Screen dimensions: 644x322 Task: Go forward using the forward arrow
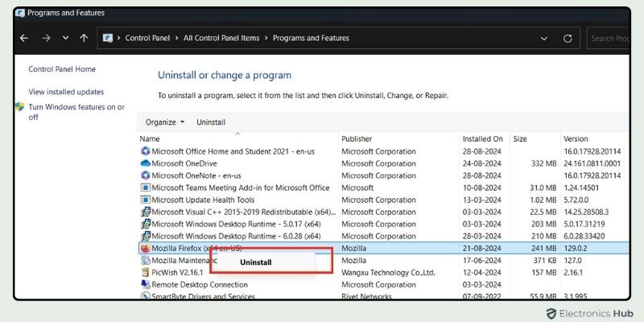click(x=46, y=38)
